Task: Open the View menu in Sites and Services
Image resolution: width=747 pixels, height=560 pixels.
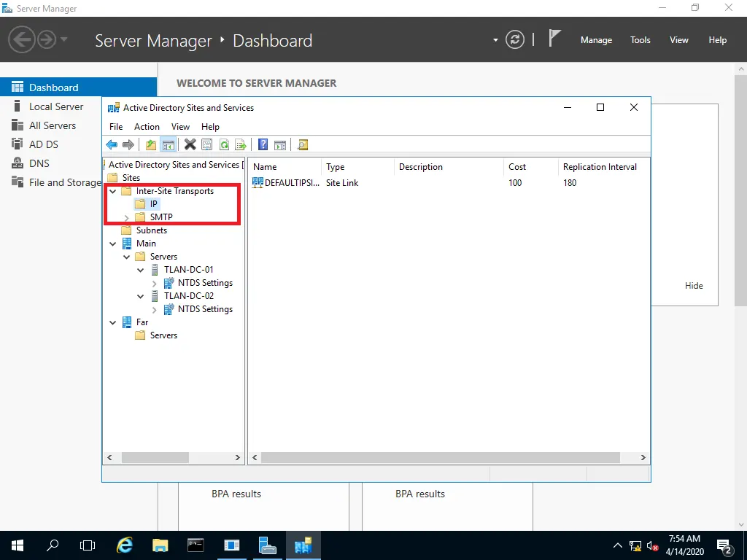Action: pyautogui.click(x=181, y=127)
